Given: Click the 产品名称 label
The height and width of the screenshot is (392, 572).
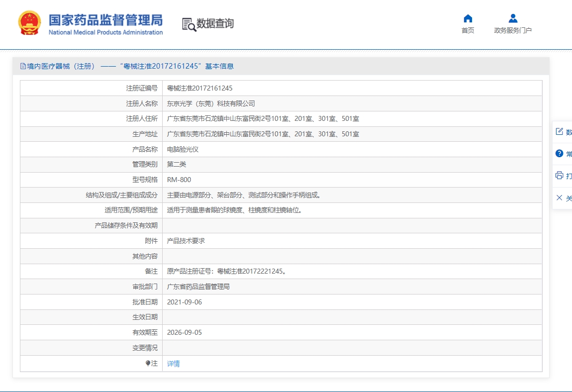Looking at the screenshot, I should click(x=145, y=149).
